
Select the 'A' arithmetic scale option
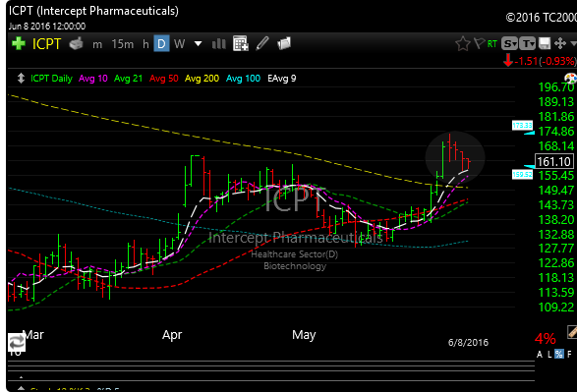(540, 354)
